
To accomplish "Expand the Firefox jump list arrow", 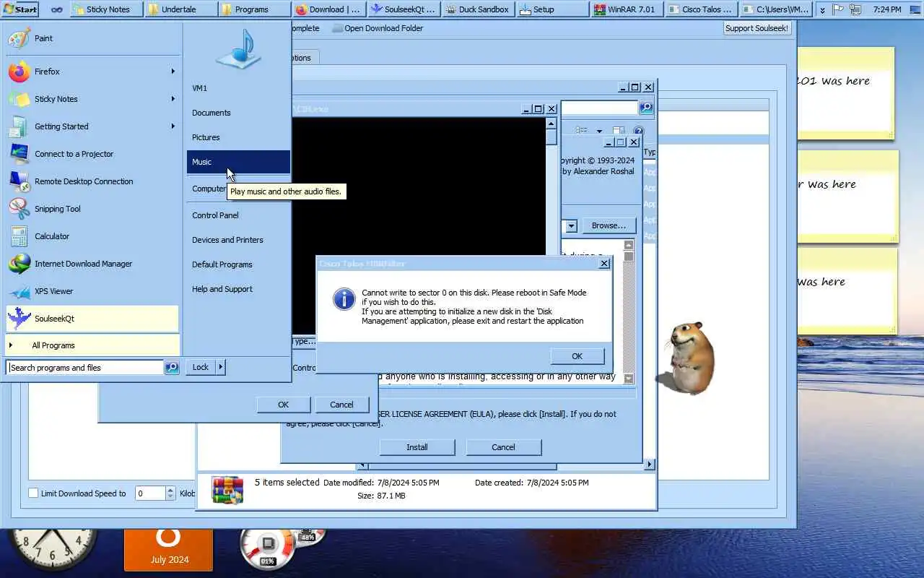I will (x=173, y=72).
